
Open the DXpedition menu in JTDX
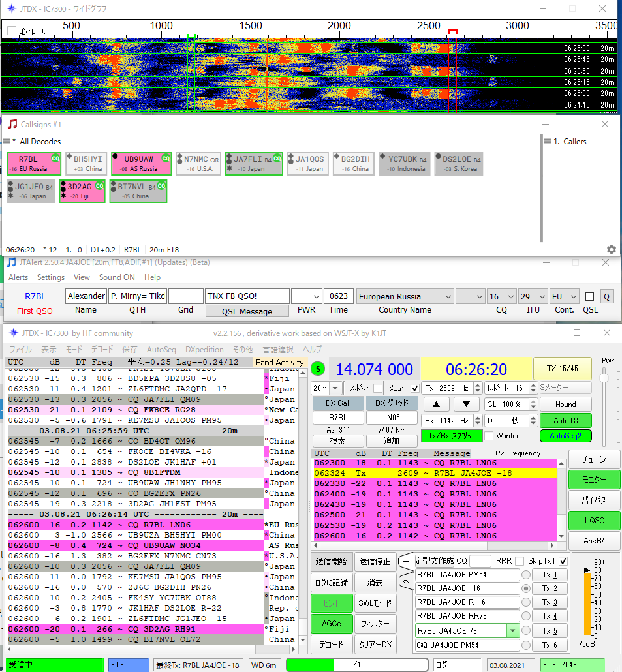tap(204, 349)
